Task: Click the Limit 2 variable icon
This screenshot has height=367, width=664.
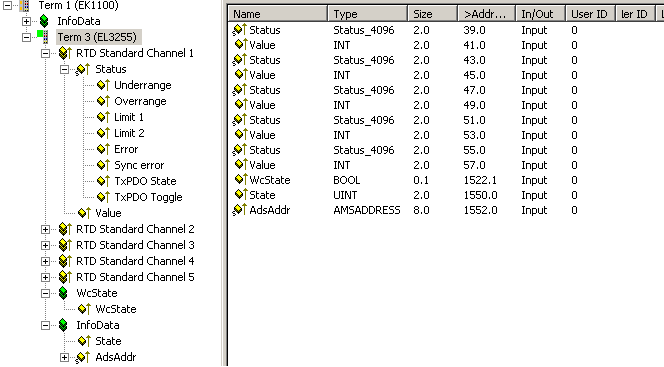Action: coord(103,133)
